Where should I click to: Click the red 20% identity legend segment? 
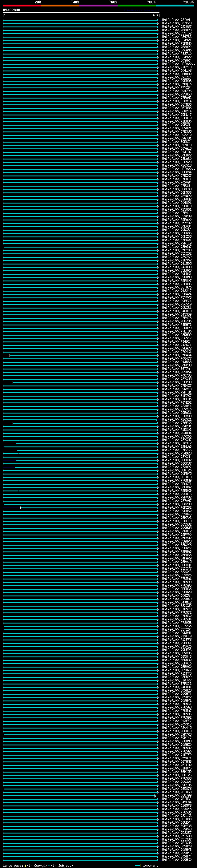(22, 6)
